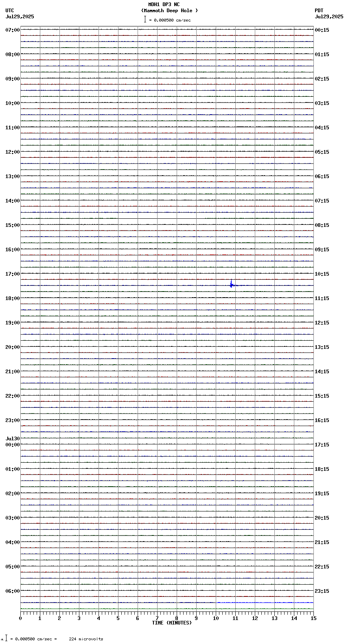Click the TIME (MINUTES) axis title

click(x=172, y=623)
